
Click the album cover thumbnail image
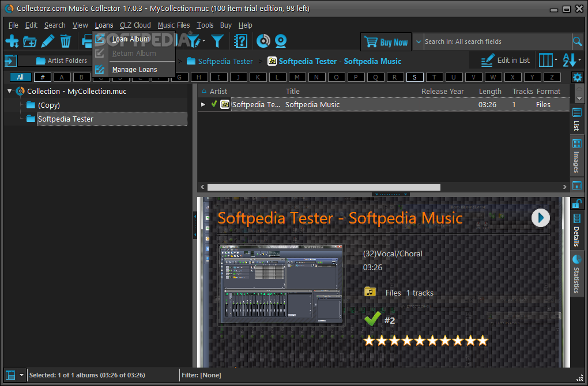coord(281,285)
